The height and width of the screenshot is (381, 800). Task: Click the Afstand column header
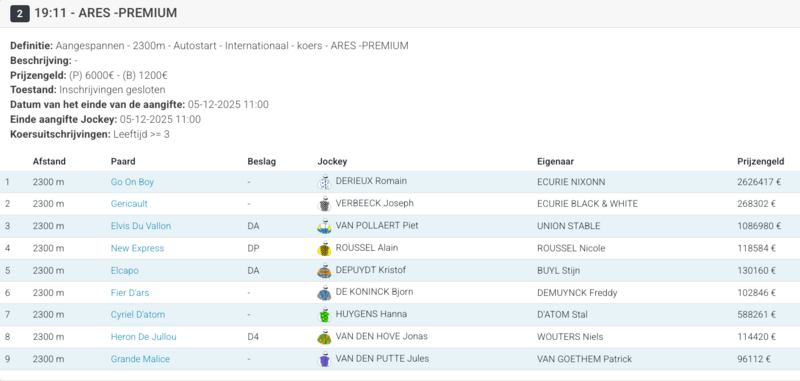click(49, 162)
